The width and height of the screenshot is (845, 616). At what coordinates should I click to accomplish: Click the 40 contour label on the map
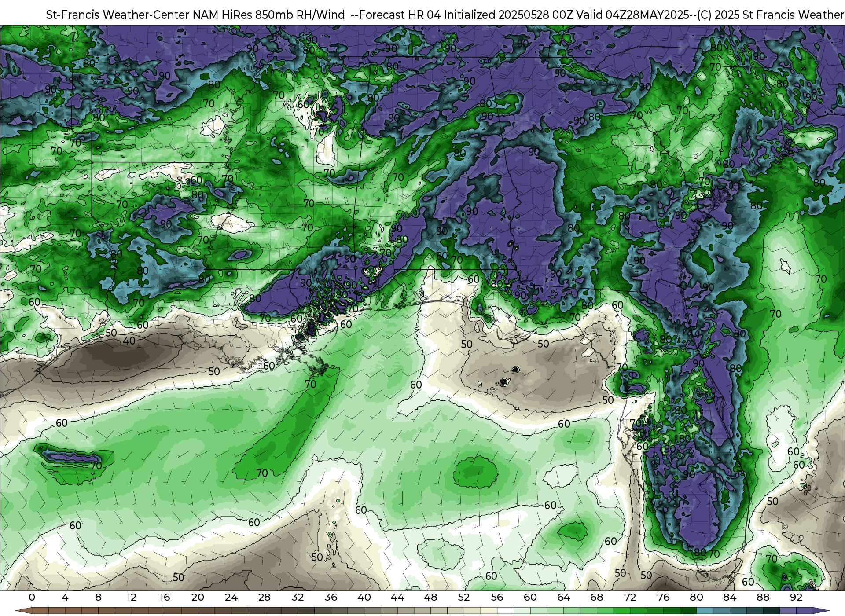point(129,341)
